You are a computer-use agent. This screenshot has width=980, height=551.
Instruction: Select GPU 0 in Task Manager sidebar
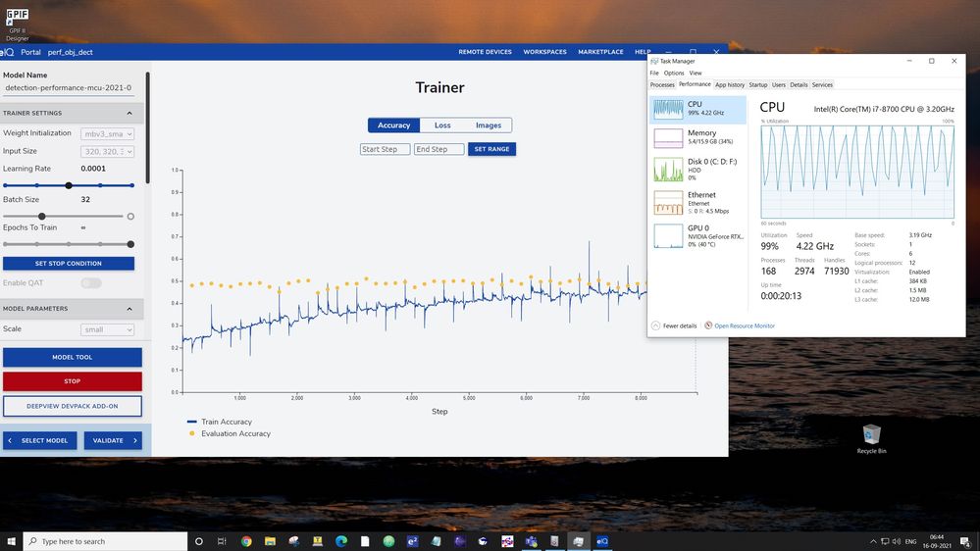pyautogui.click(x=697, y=236)
